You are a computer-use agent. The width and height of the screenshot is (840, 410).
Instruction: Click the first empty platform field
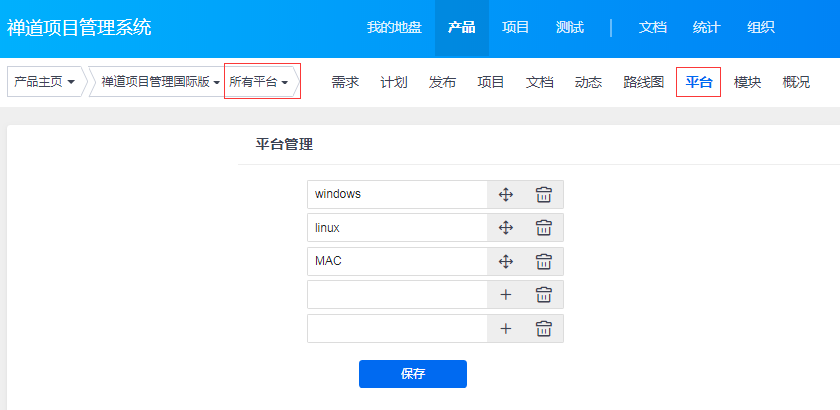pyautogui.click(x=398, y=295)
